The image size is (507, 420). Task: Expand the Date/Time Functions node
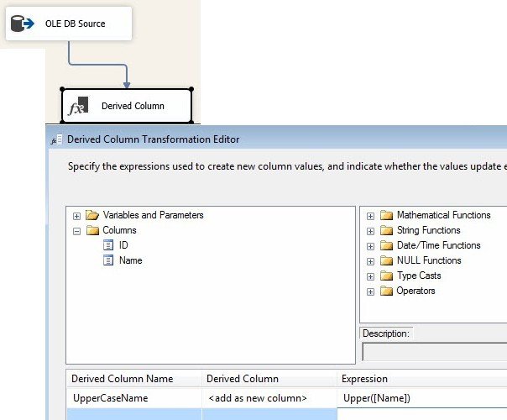click(x=371, y=246)
